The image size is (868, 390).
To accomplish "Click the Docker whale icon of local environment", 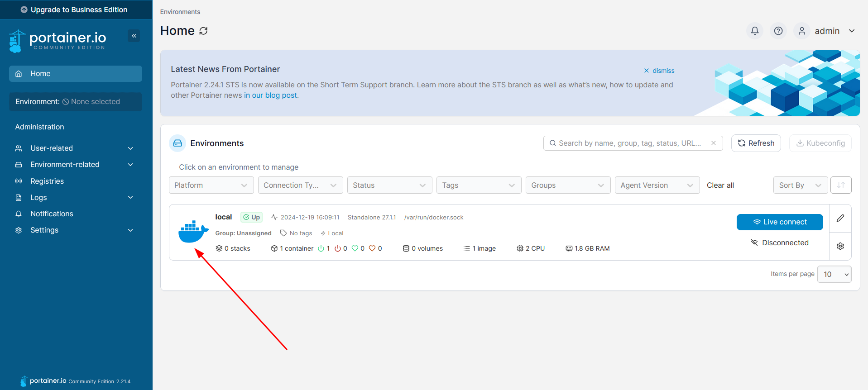I will pos(193,232).
